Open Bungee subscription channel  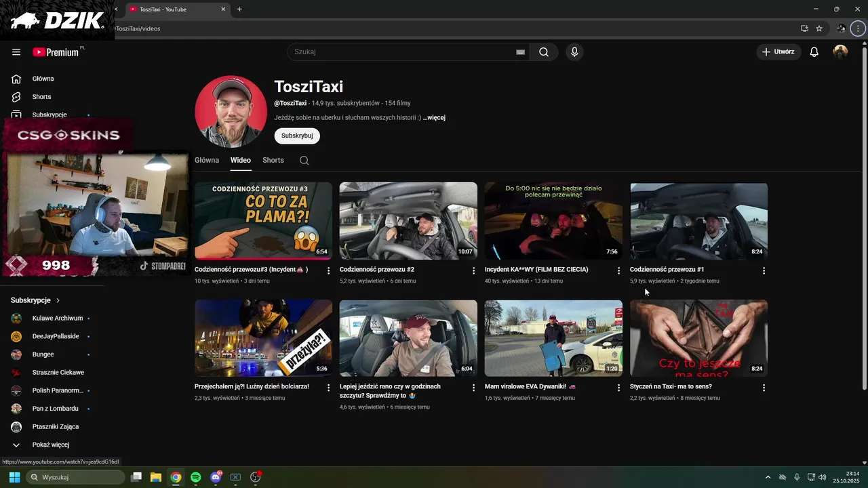click(43, 354)
